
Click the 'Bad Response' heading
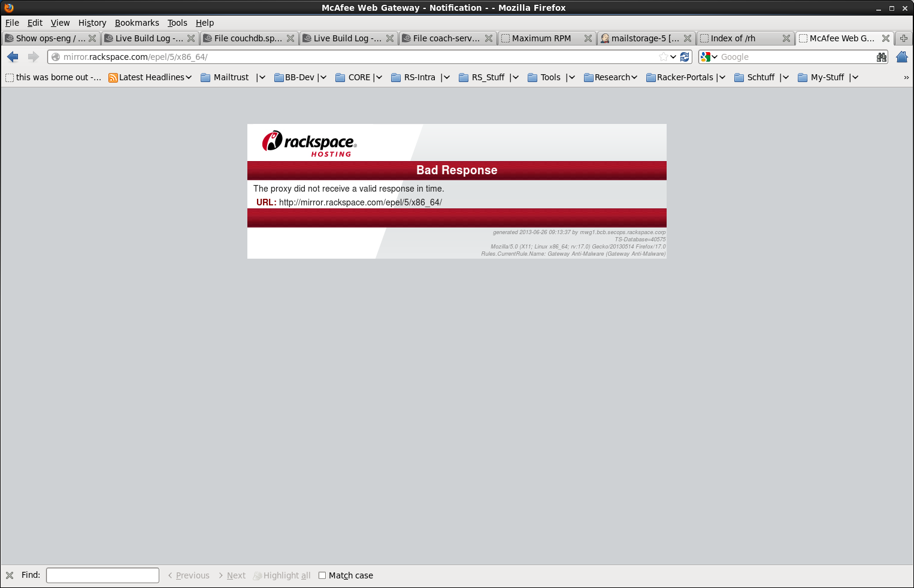pyautogui.click(x=457, y=170)
